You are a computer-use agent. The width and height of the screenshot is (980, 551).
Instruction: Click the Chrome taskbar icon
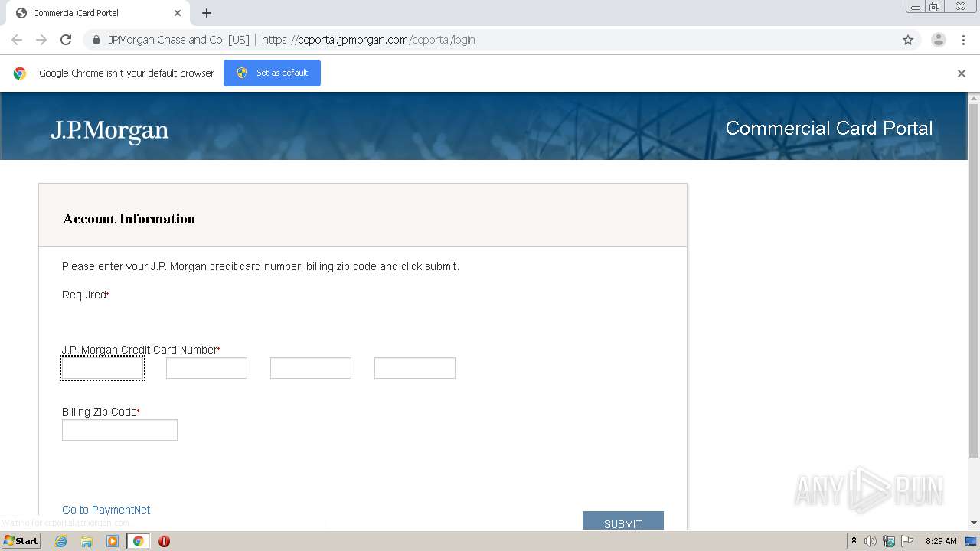click(x=139, y=541)
